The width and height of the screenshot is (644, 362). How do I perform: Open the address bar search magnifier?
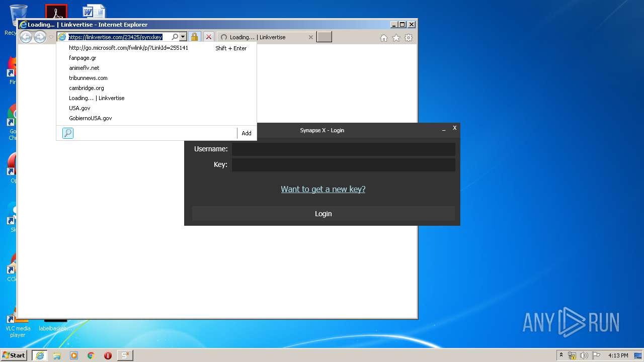[175, 37]
